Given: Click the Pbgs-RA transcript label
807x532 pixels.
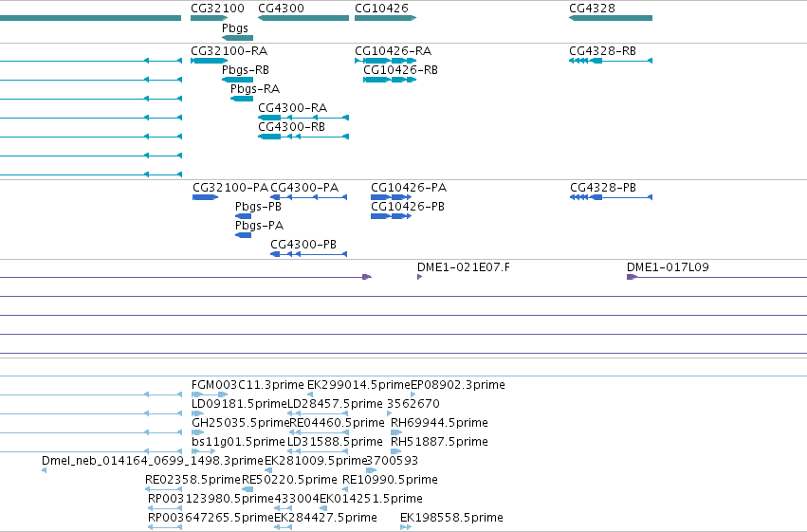Looking at the screenshot, I should coord(255,89).
